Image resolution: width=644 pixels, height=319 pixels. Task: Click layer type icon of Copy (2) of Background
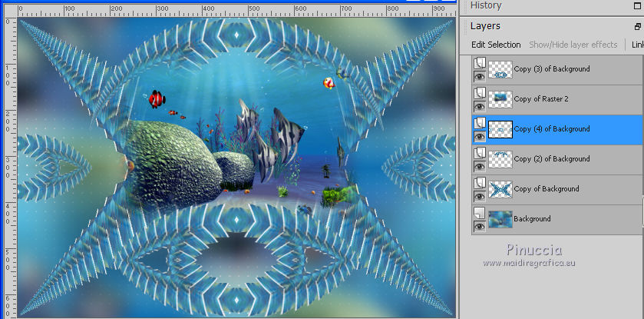tap(480, 154)
